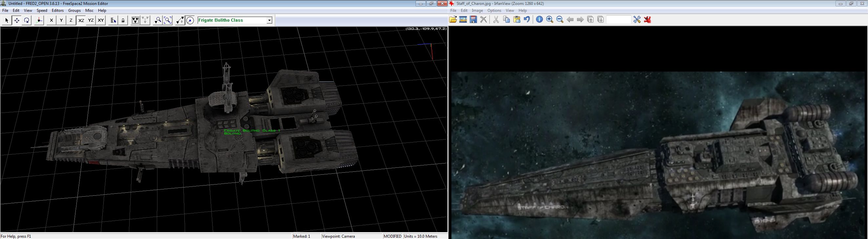Screen dimensions: 868x239
Task: Click the IrfanView copy icon
Action: pyautogui.click(x=506, y=20)
